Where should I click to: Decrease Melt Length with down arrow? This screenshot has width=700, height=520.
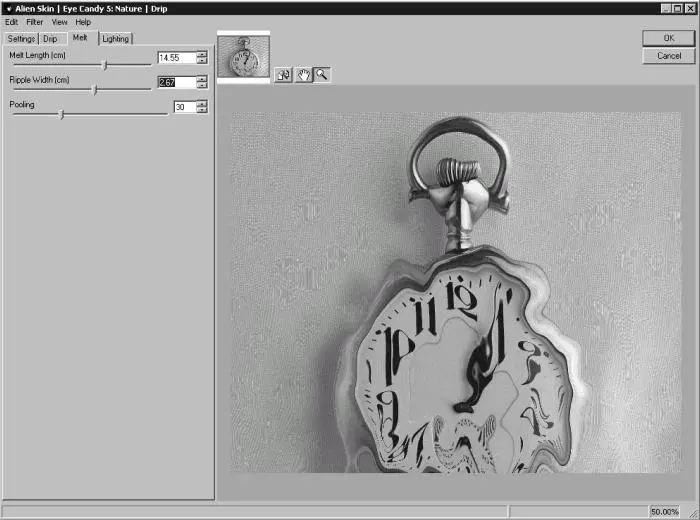[x=202, y=61]
